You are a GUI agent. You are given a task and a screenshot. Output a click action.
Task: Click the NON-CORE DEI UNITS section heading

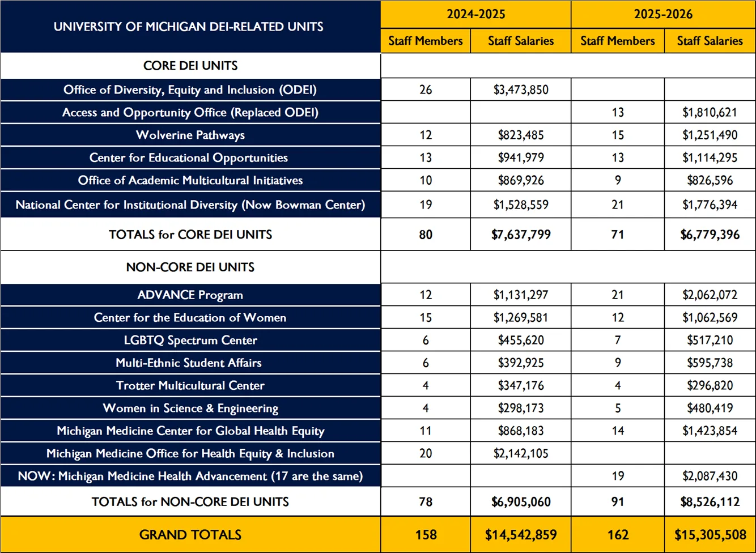(190, 267)
